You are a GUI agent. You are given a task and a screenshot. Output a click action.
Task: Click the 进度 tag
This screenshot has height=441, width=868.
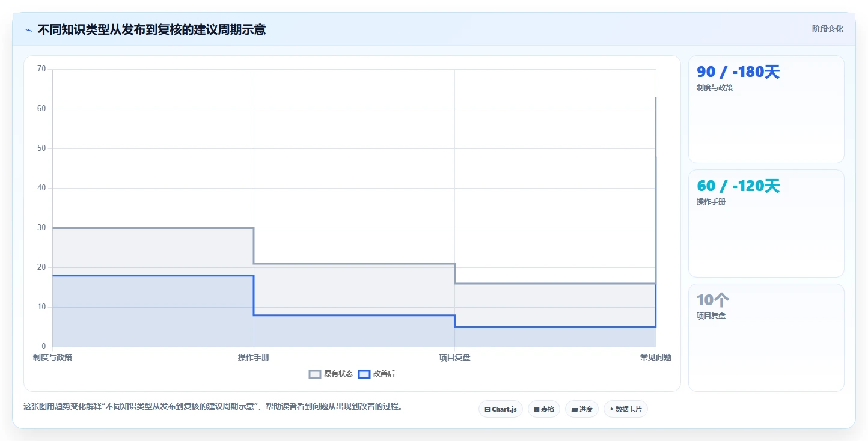coord(582,409)
